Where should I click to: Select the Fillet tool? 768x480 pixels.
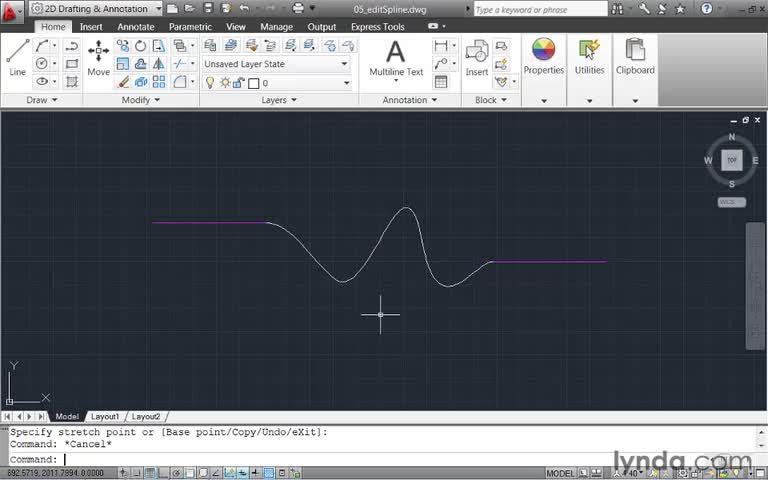[x=180, y=81]
